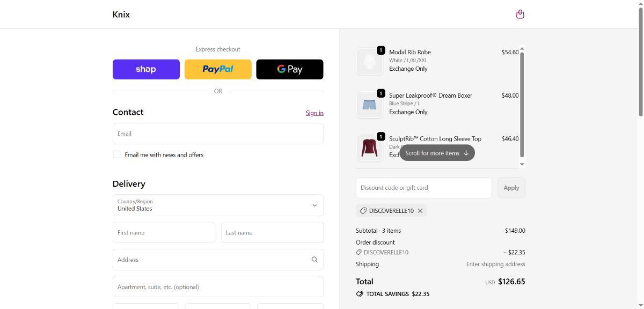Focus the First name field
The height and width of the screenshot is (309, 644).
click(x=164, y=233)
